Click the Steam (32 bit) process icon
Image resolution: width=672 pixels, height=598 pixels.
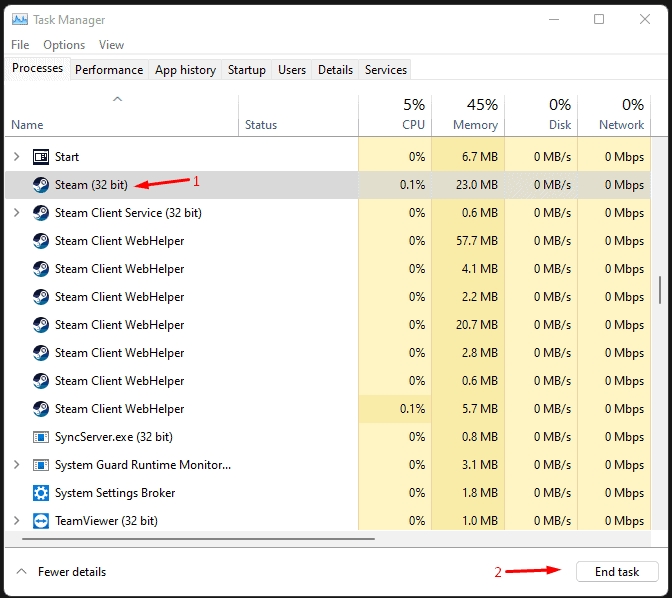pyautogui.click(x=41, y=185)
